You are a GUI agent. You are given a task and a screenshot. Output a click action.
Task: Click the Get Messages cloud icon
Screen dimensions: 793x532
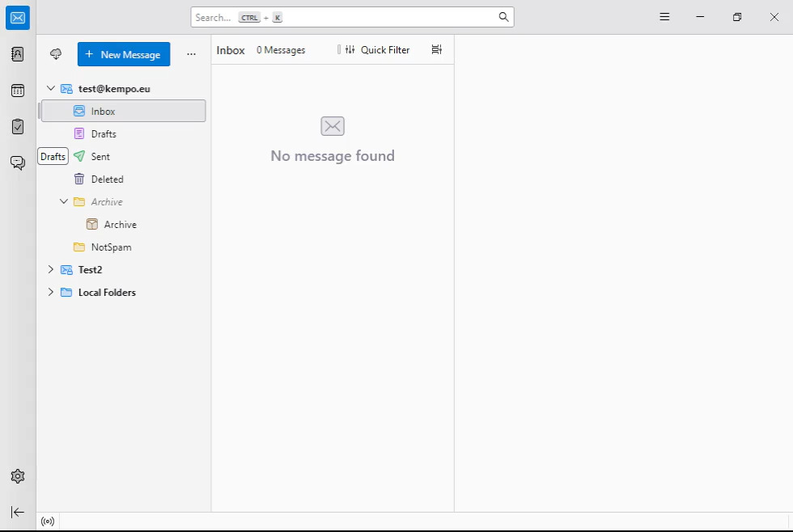(x=56, y=54)
